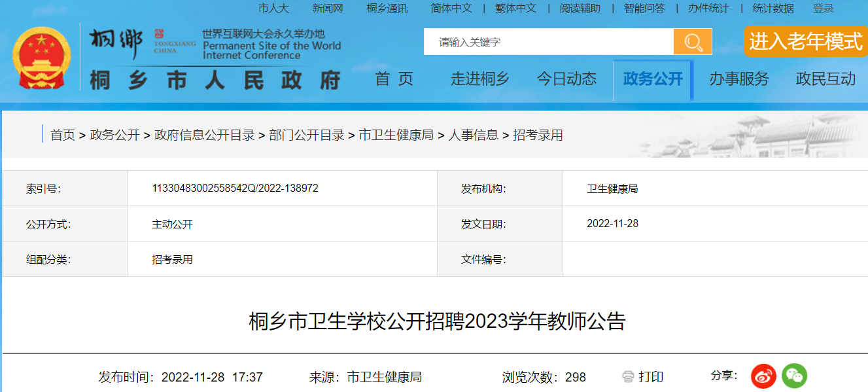Click the 市卫生健康局 breadcrumb link
868x392 pixels.
396,135
